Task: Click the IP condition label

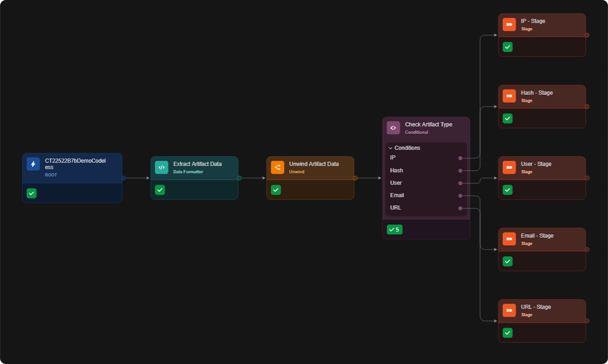Action: click(x=393, y=158)
